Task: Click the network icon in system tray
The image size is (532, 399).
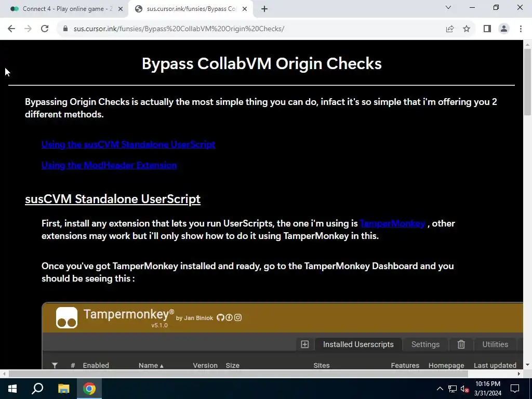Action: point(452,389)
